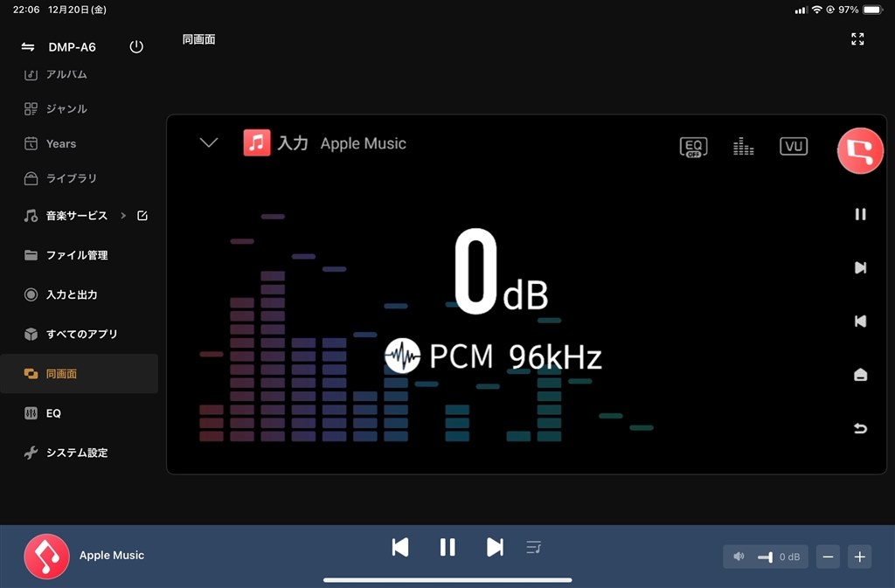
Task: Pause playback in the bottom bar
Action: pos(447,548)
